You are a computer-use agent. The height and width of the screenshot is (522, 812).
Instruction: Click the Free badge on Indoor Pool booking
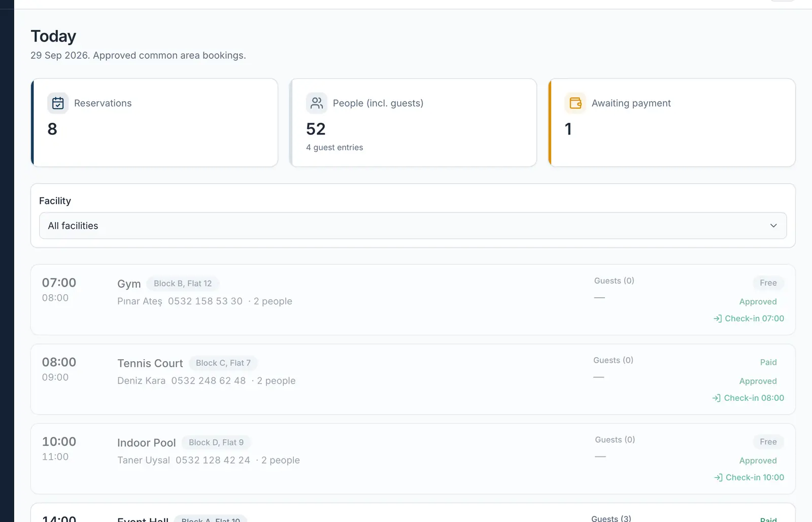(768, 442)
